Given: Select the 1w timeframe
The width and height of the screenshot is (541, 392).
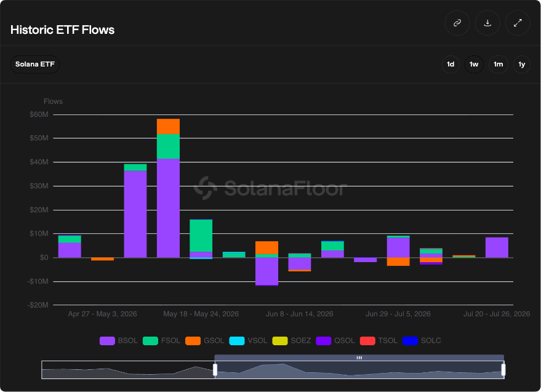Looking at the screenshot, I should (x=474, y=65).
